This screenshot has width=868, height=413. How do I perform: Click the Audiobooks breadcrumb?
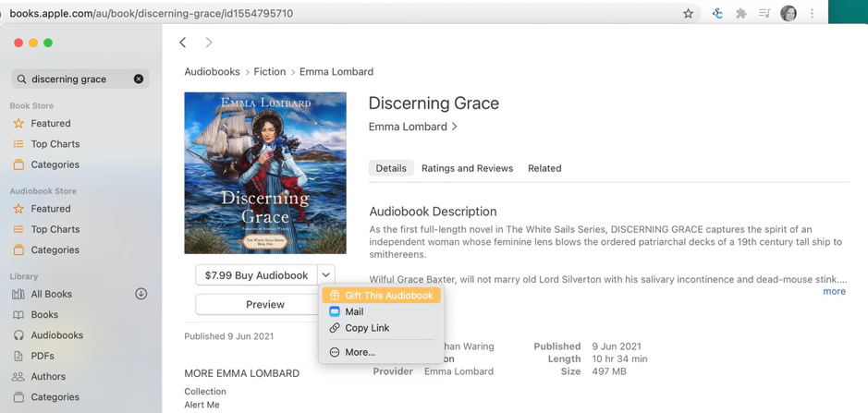tap(212, 72)
